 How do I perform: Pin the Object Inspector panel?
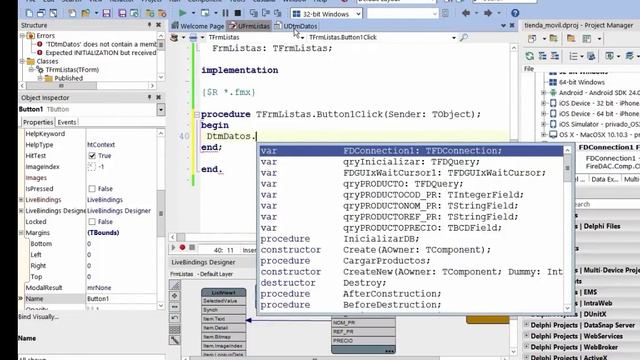click(x=149, y=97)
